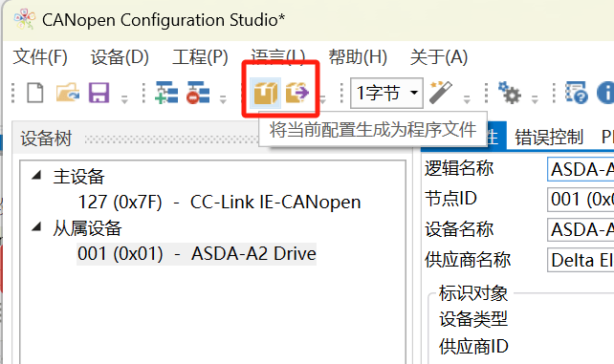Click the 设备类型 label
Viewport: 614px width, 364px height.
click(x=473, y=319)
